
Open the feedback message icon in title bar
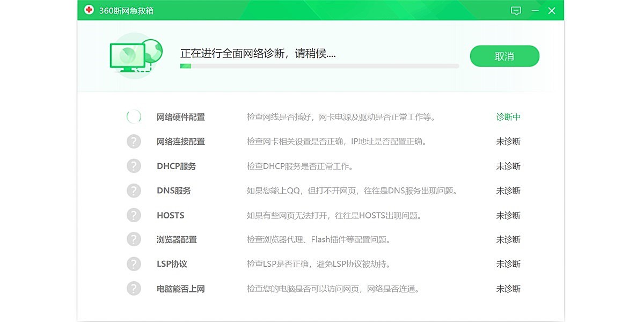click(x=516, y=10)
